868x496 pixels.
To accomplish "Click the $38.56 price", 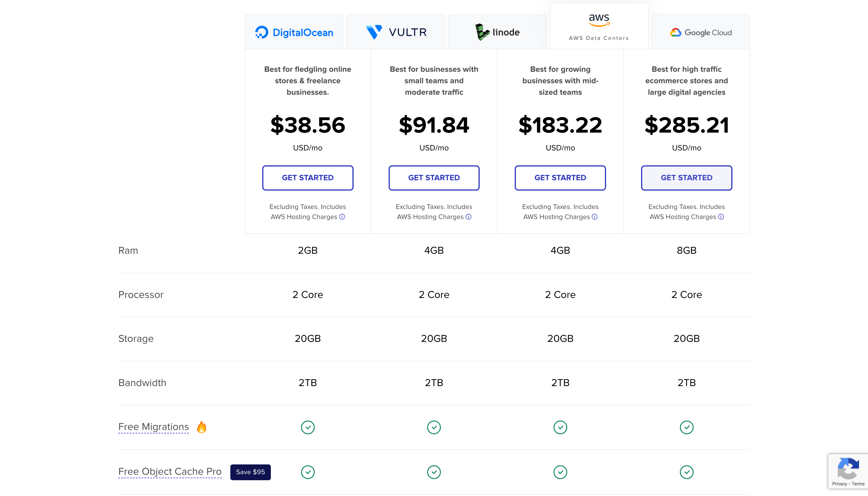I will point(308,125).
